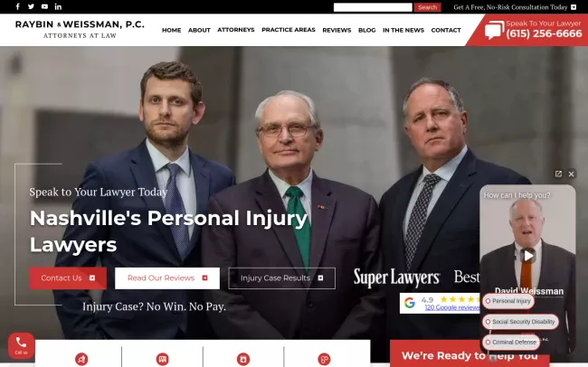Click the Read Our Reviews button
The width and height of the screenshot is (588, 367).
click(x=167, y=278)
